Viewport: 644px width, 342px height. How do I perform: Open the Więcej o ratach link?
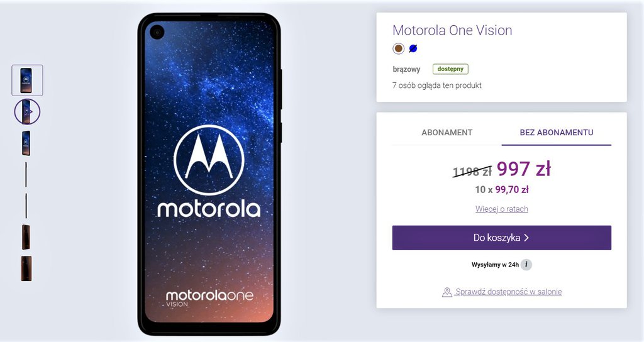click(501, 209)
